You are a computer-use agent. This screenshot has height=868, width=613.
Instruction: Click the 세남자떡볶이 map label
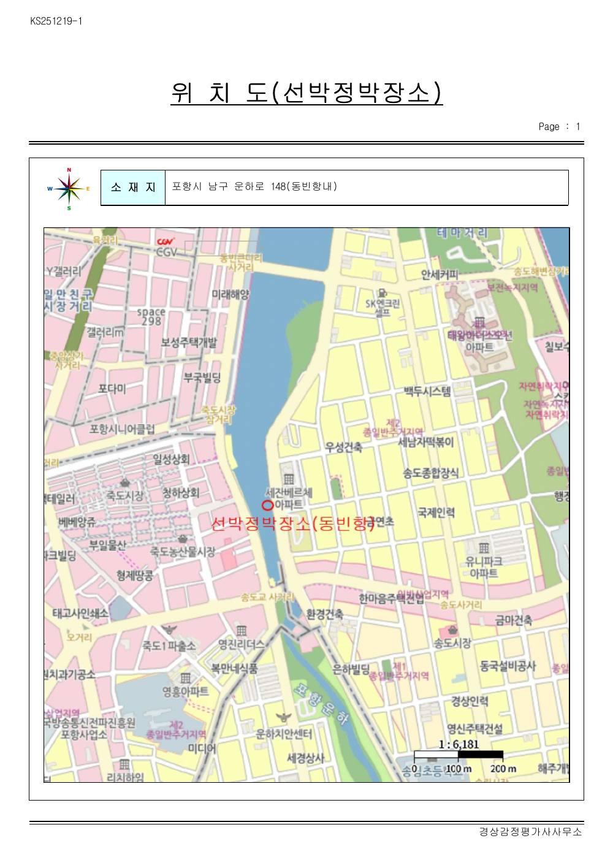coord(427,441)
